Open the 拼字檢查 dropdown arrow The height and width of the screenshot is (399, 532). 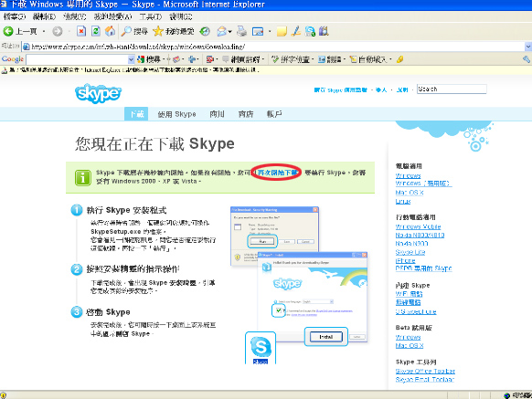(313, 59)
